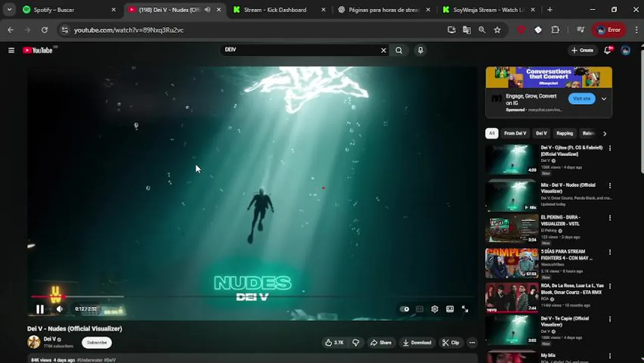Show more filter chips with the arrow
This screenshot has height=363, width=644.
pyautogui.click(x=605, y=133)
